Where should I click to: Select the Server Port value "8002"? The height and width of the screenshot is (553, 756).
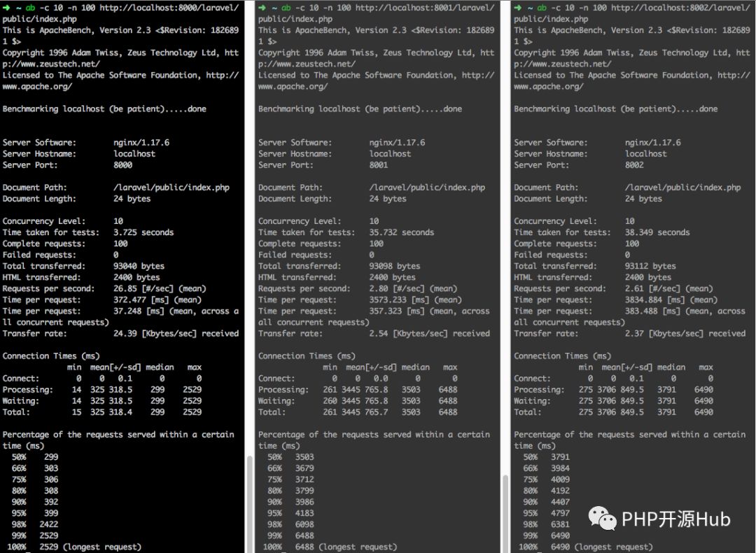point(634,165)
